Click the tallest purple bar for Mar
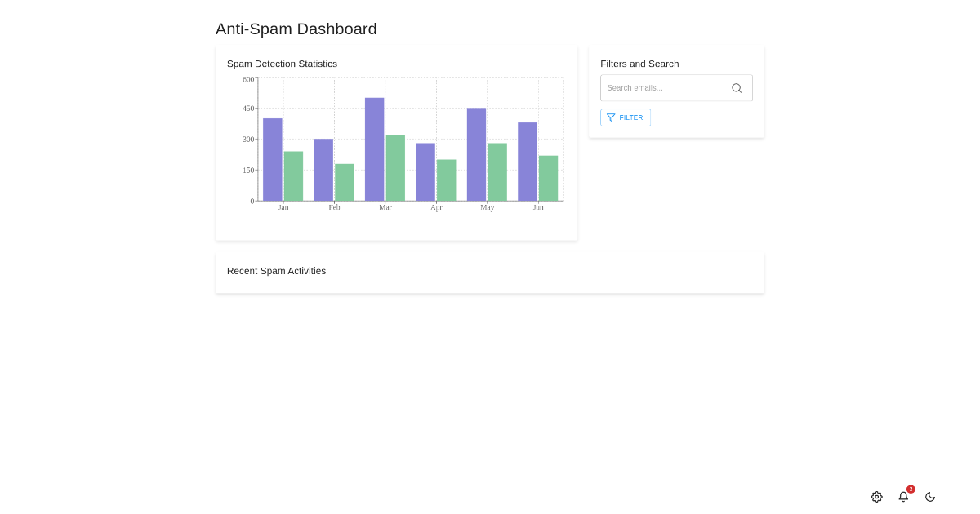980x514 pixels. pyautogui.click(x=375, y=149)
